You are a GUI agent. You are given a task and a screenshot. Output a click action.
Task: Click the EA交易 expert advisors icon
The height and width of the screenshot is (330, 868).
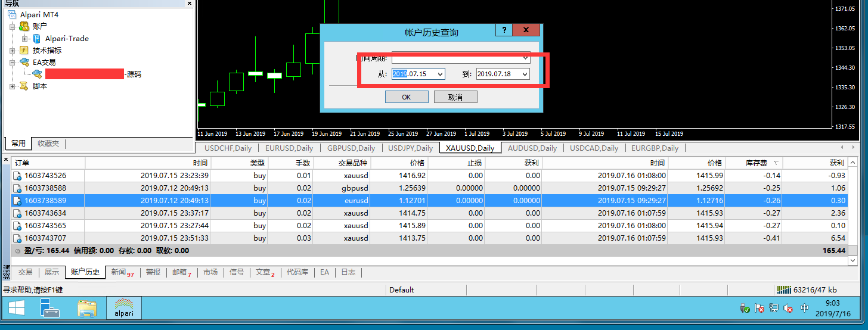(24, 62)
